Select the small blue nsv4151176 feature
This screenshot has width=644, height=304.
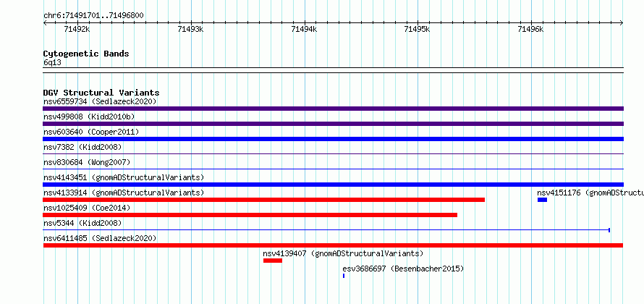coord(542,200)
